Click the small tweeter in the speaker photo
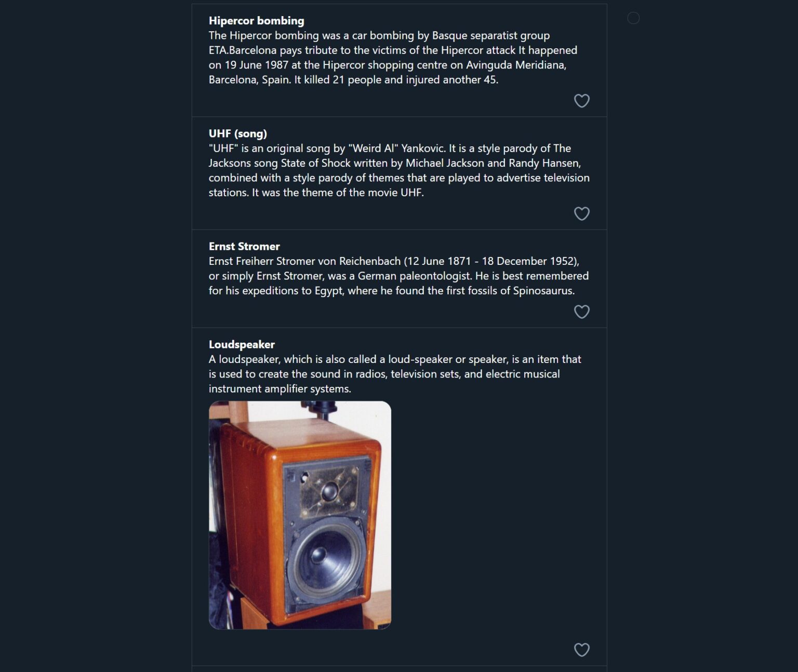This screenshot has width=798, height=672. point(330,490)
